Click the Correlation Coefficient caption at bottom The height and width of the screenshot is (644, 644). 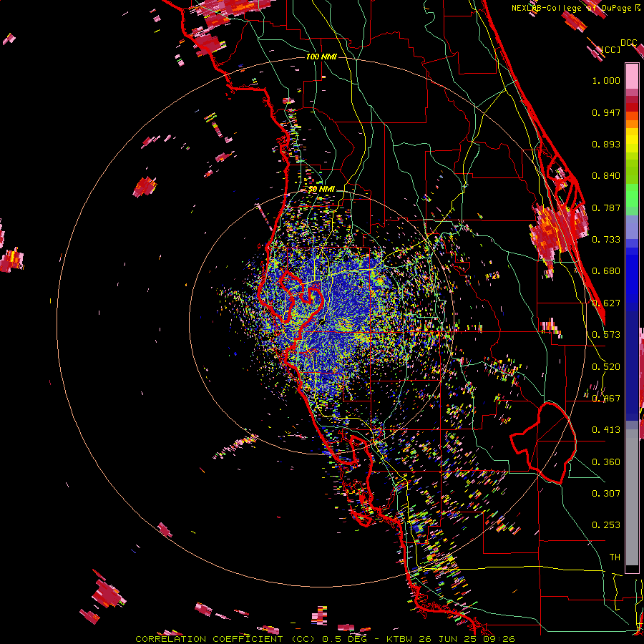(x=325, y=639)
